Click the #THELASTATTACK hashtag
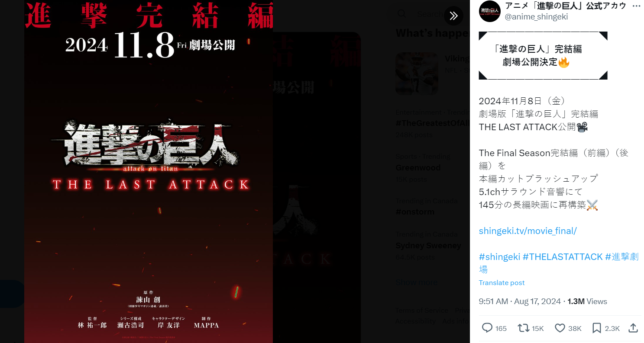Viewport: 644px width, 343px height. [563, 257]
